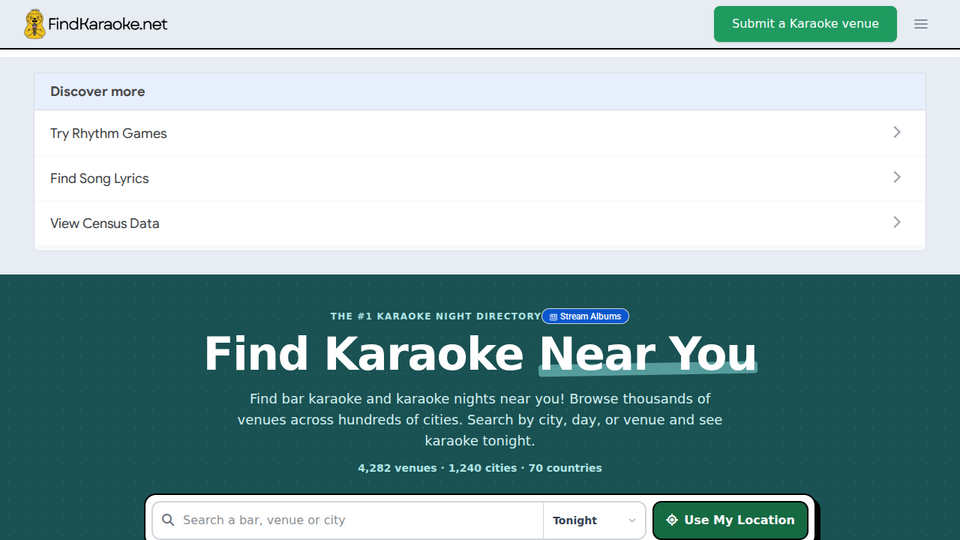Viewport: 960px width, 540px height.
Task: Click the chevron arrow beside Find Song Lyrics
Action: tap(897, 177)
